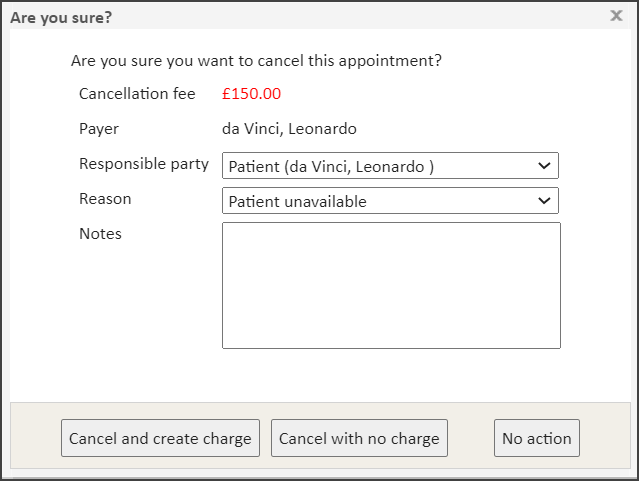Click the payer name da Vinci, Leonardo
639x481 pixels.
[289, 129]
